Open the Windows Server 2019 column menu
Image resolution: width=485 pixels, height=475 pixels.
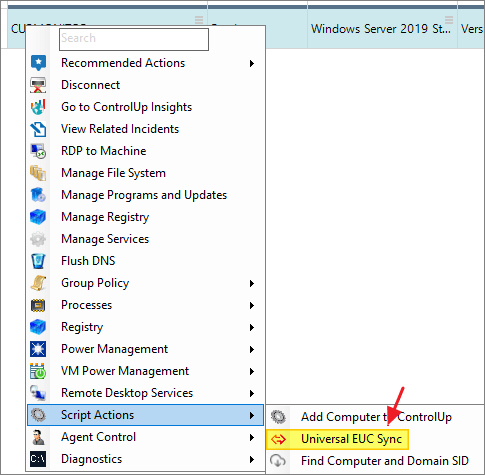[x=449, y=20]
